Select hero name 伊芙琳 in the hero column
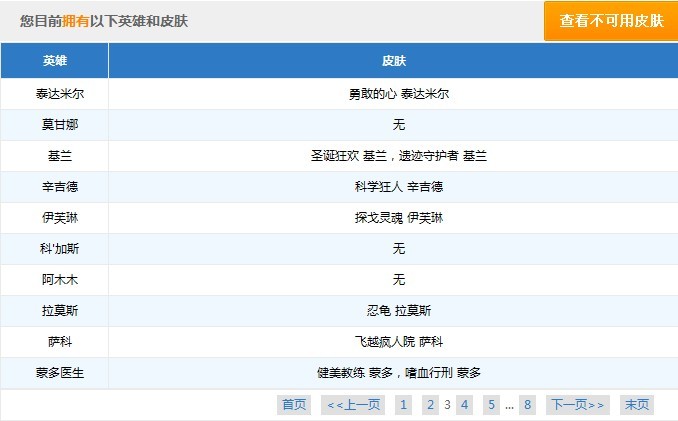Screen dimensions: 678x421 60,218
